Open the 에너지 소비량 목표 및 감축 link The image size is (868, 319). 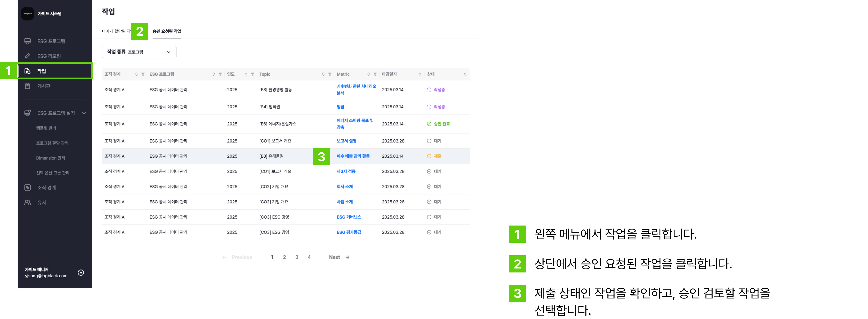pyautogui.click(x=355, y=124)
